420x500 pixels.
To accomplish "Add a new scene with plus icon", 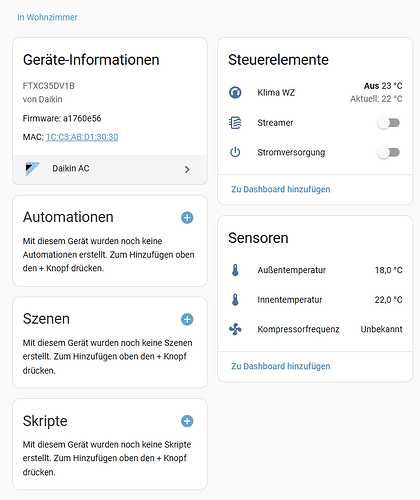I will 187,319.
